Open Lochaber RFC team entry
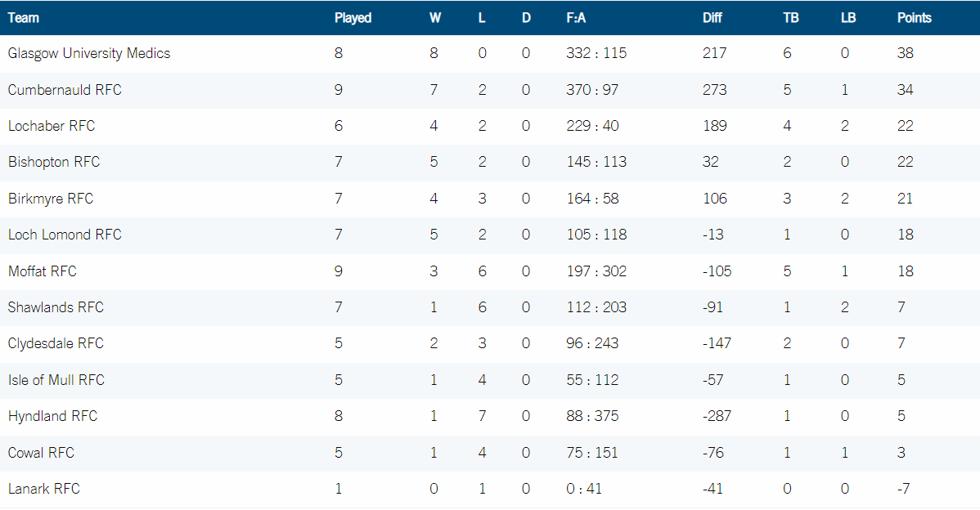The height and width of the screenshot is (510, 980). [x=52, y=126]
